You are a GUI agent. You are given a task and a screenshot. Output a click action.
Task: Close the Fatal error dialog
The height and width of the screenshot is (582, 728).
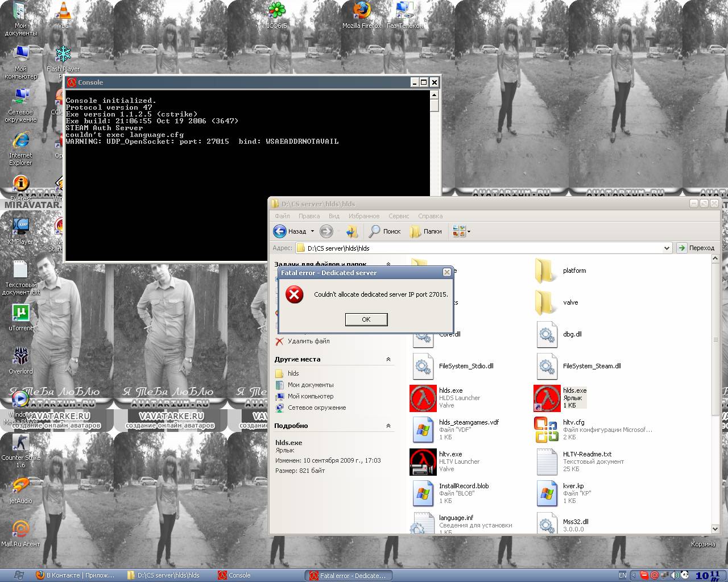(447, 273)
